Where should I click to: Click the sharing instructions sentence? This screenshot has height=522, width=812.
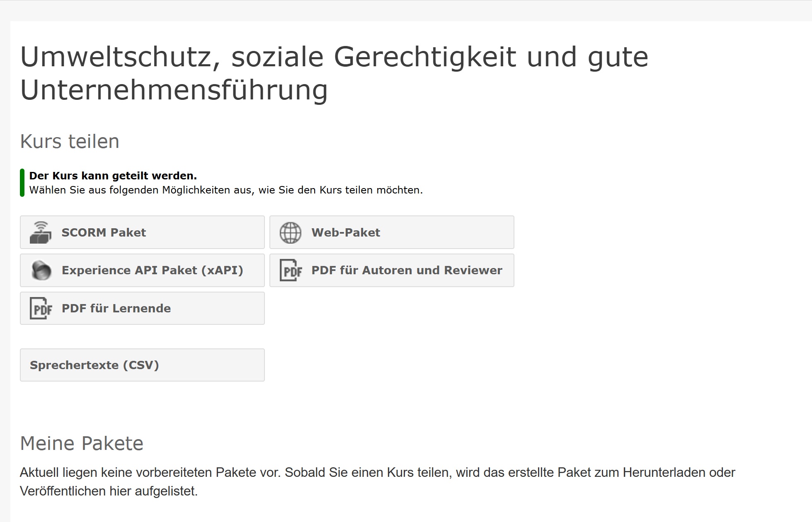coord(226,191)
